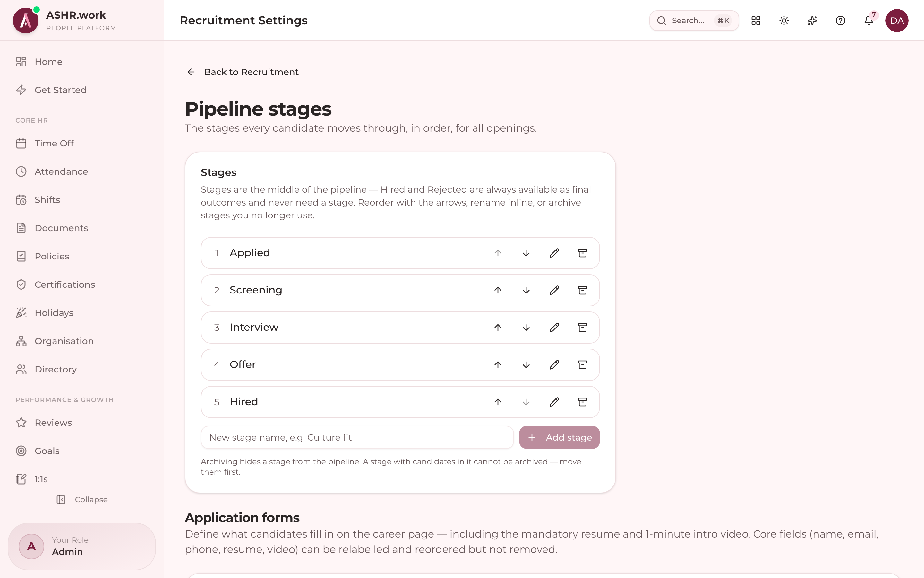Edit the Offer stage name

pyautogui.click(x=554, y=365)
